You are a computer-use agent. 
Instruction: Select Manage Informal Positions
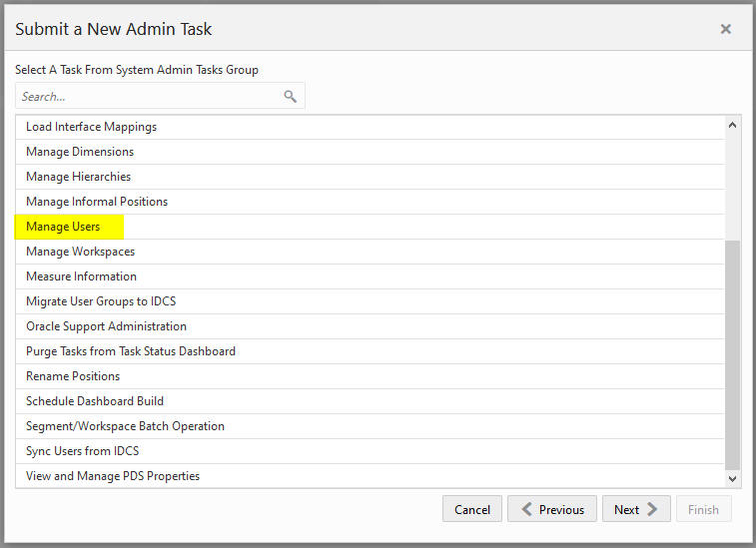(370, 202)
